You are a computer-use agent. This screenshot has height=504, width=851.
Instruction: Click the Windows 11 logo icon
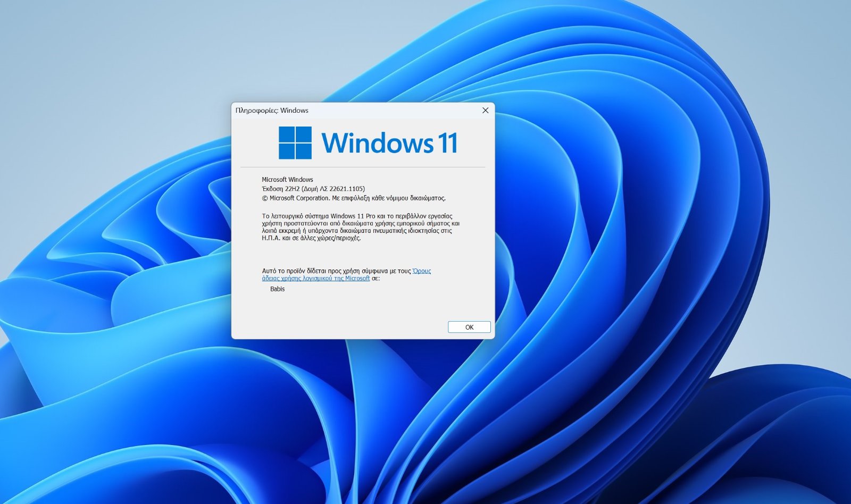click(295, 142)
